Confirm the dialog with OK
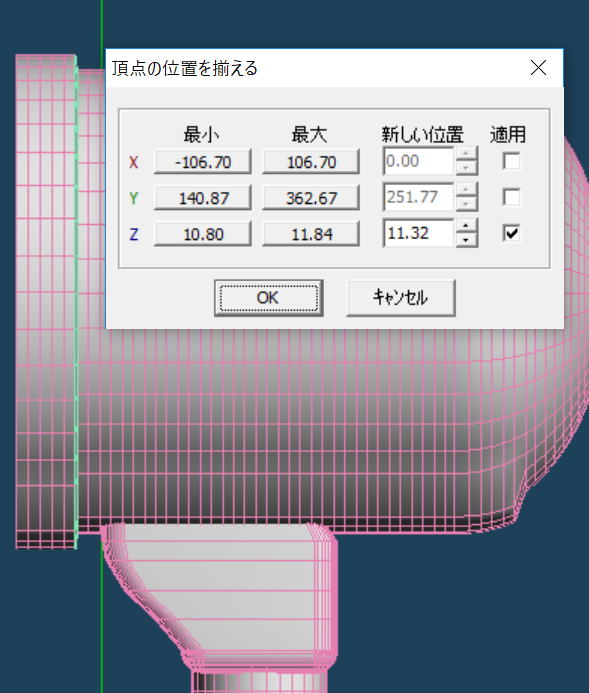This screenshot has width=589, height=693. coord(269,298)
